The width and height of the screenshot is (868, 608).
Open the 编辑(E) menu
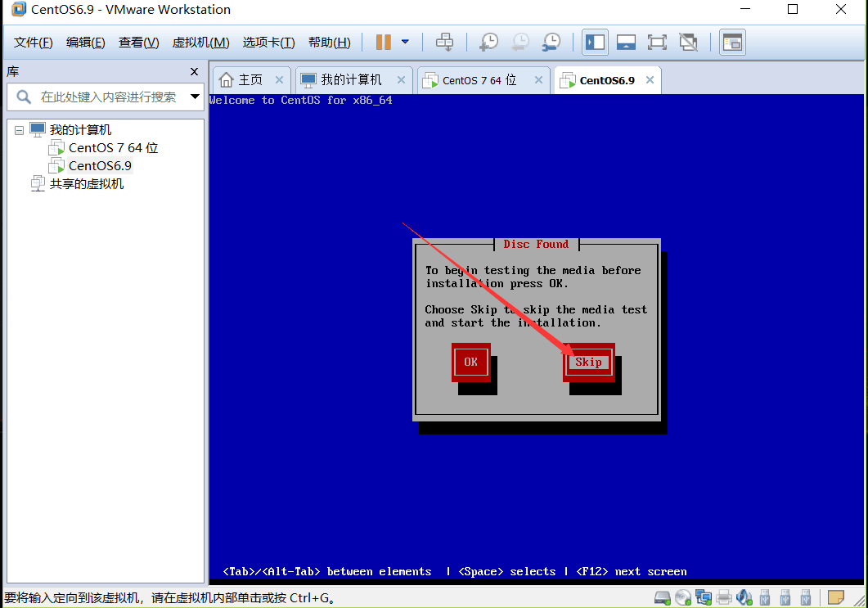tap(85, 43)
